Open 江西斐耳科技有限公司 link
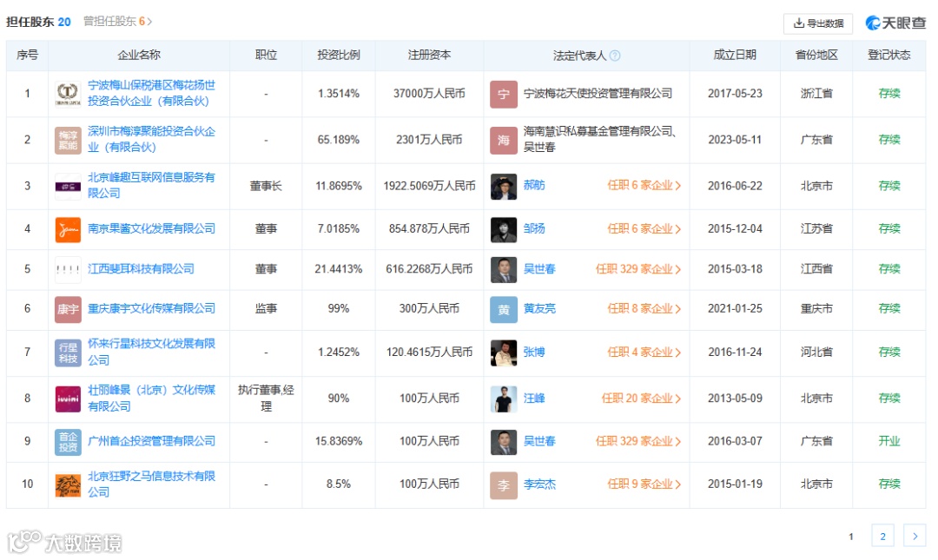 (x=142, y=268)
